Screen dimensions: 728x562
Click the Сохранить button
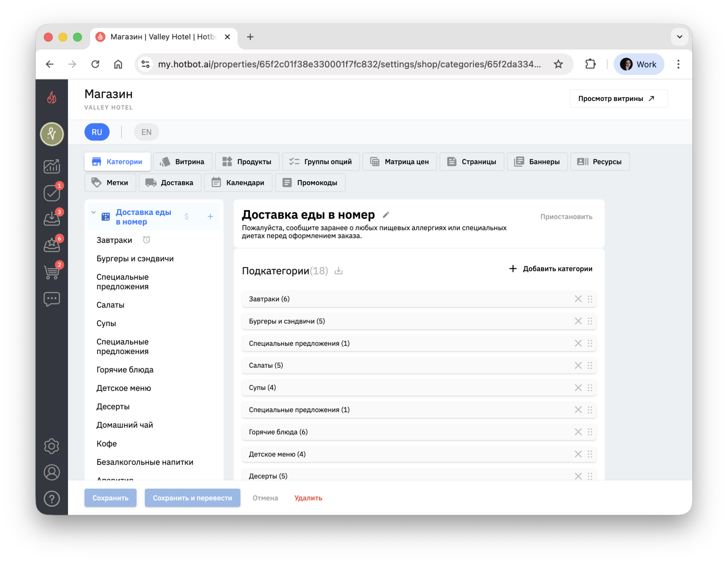click(x=110, y=498)
